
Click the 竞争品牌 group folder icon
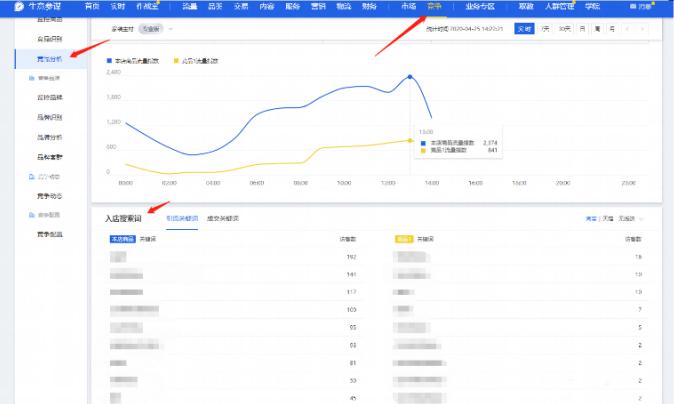pyautogui.click(x=31, y=78)
